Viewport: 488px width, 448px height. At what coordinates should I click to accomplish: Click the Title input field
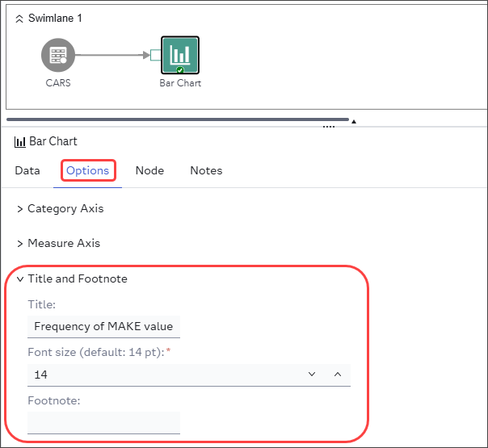point(103,326)
